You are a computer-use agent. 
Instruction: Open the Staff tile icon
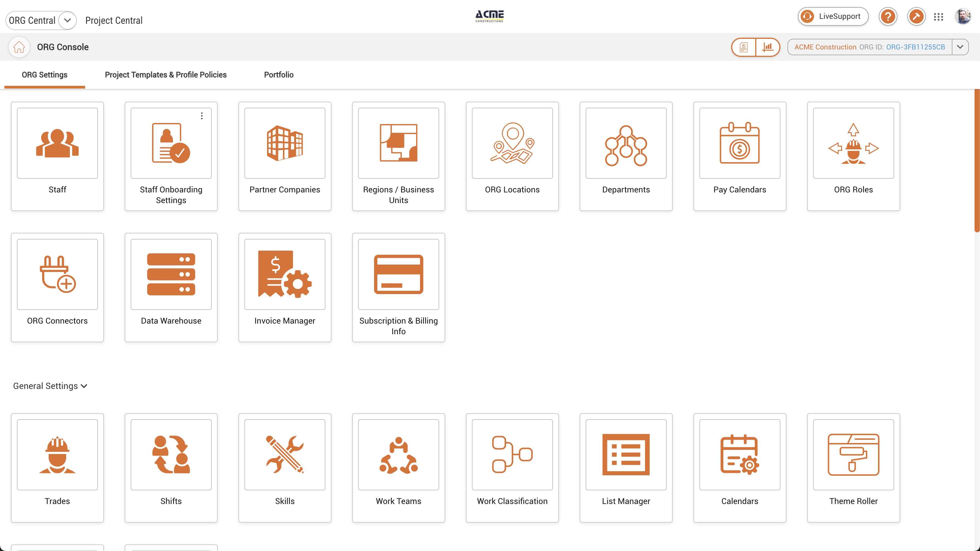57,143
